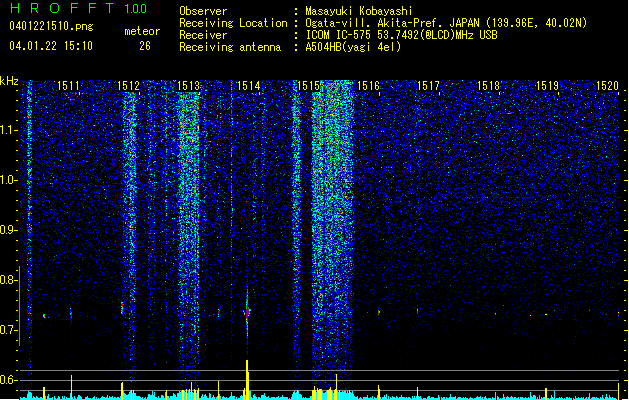Click the Receiving Location label
The width and height of the screenshot is (629, 400).
click(233, 23)
